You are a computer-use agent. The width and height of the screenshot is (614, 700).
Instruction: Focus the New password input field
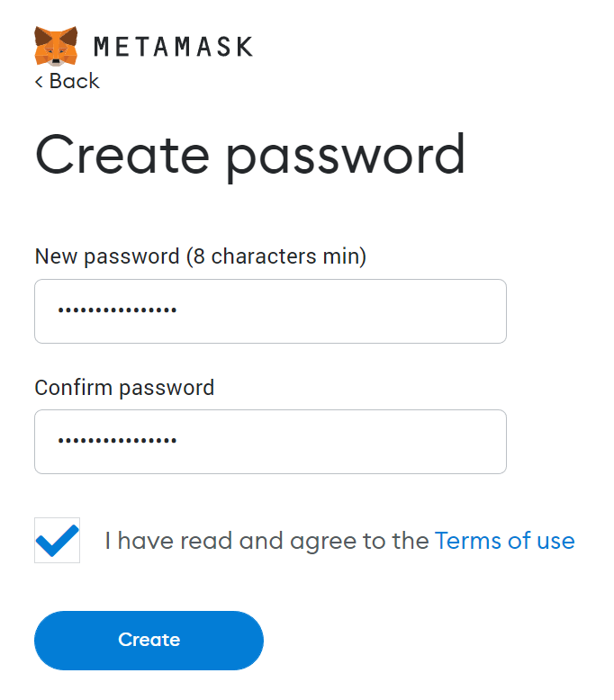270,311
